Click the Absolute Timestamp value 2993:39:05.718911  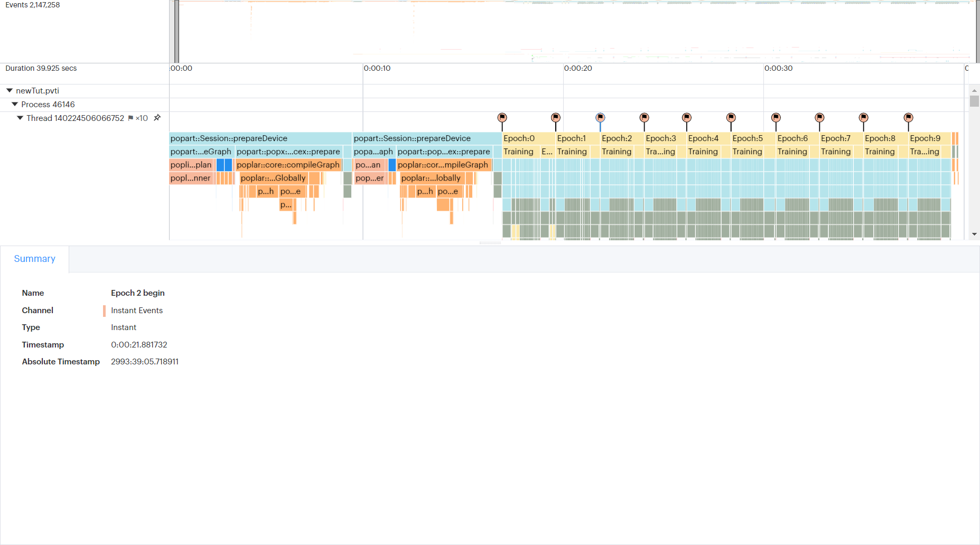tap(145, 362)
